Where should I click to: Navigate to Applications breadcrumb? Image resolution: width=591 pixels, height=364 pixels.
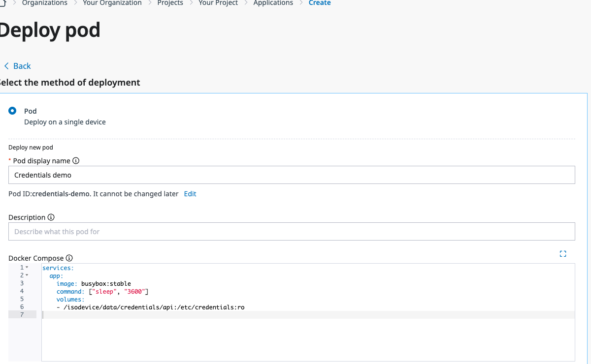point(273,3)
